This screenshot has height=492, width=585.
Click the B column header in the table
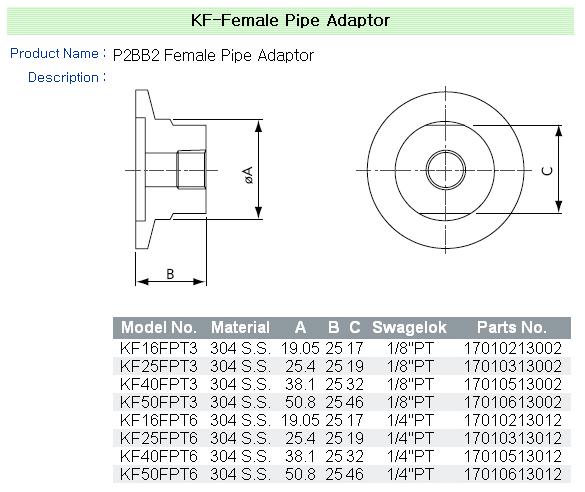(334, 328)
